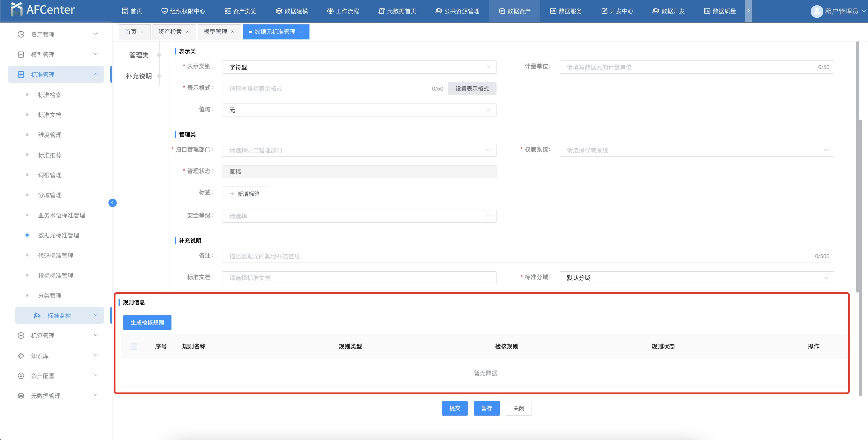
Task: Jump to the 管理类 anchor section
Action: click(x=139, y=55)
